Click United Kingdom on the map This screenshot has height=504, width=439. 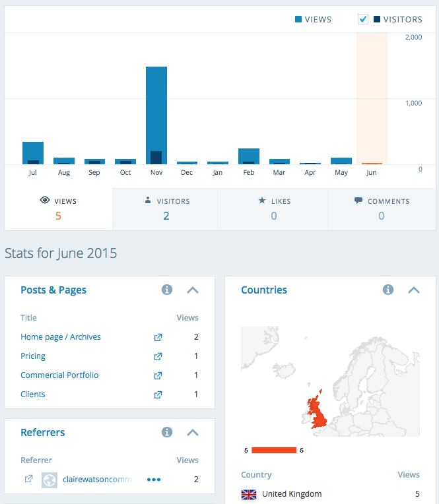318,414
